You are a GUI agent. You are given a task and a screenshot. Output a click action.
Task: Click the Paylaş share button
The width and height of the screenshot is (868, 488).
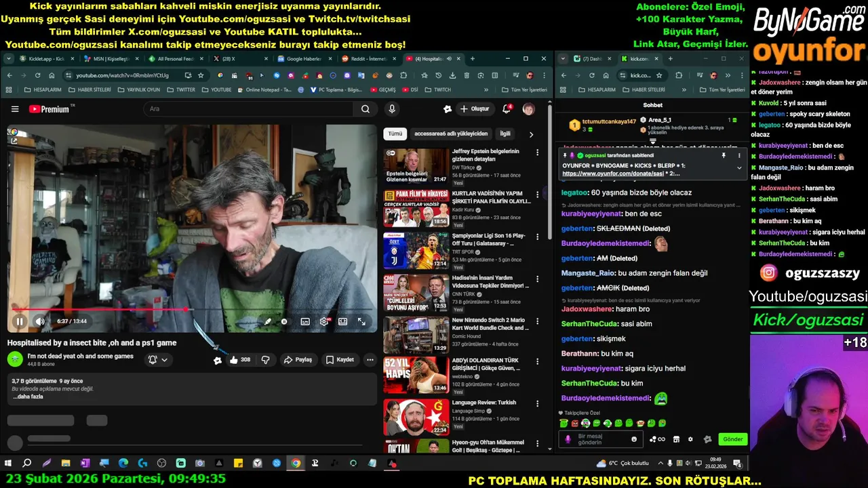pyautogui.click(x=298, y=360)
